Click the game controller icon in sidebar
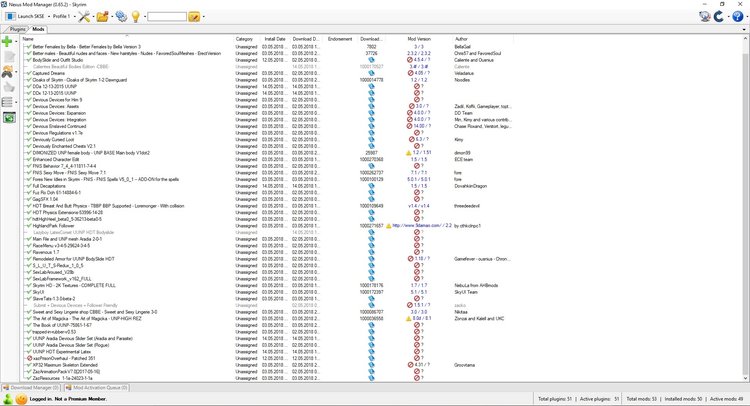750x406 pixels. click(7, 72)
